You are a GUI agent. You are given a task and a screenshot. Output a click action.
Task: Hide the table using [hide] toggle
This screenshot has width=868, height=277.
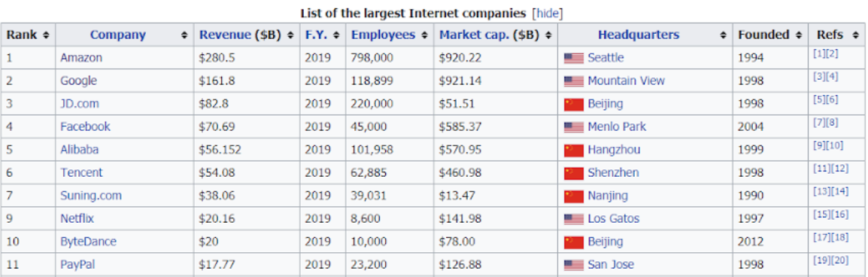[547, 13]
